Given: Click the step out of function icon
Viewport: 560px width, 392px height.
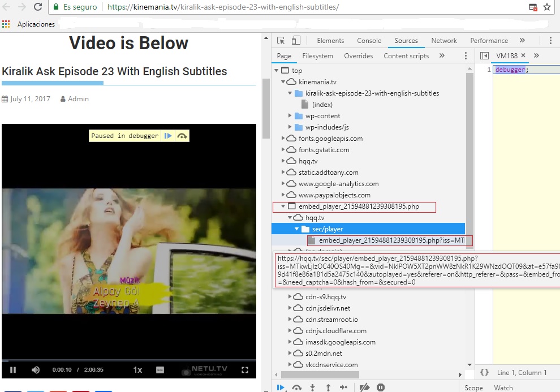Looking at the screenshot, I should point(328,387).
